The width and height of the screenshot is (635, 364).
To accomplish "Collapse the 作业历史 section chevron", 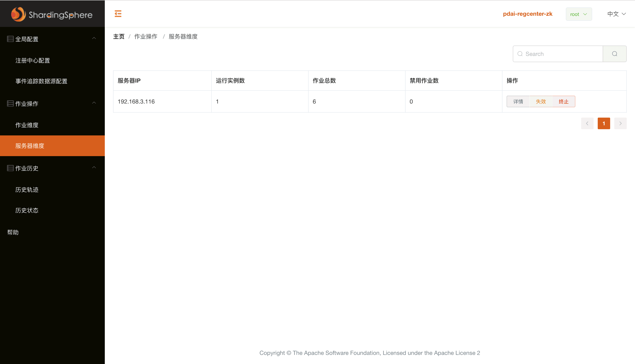I will pyautogui.click(x=94, y=167).
